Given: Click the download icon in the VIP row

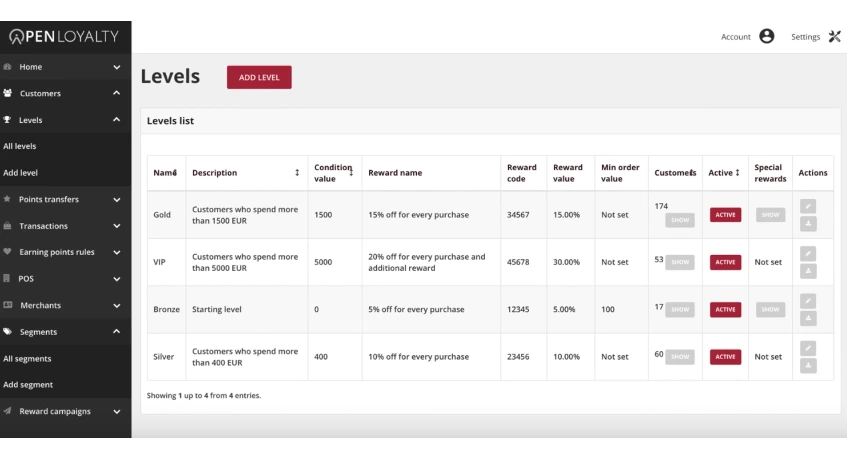Looking at the screenshot, I should click(809, 271).
